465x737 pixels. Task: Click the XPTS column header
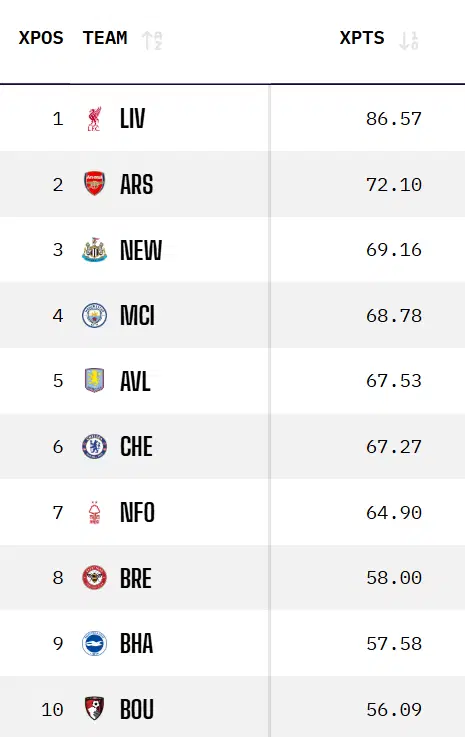point(362,38)
